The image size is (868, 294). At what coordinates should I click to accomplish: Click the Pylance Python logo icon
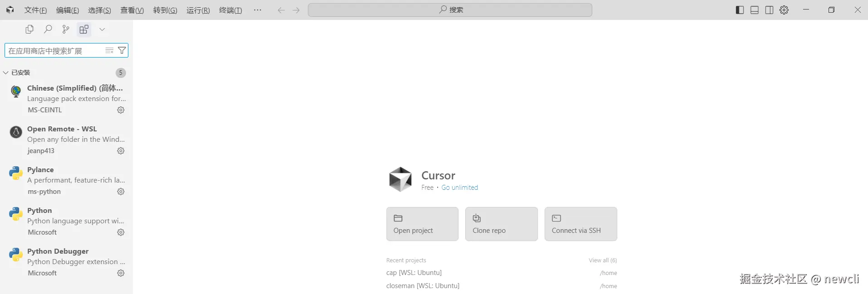[16, 173]
